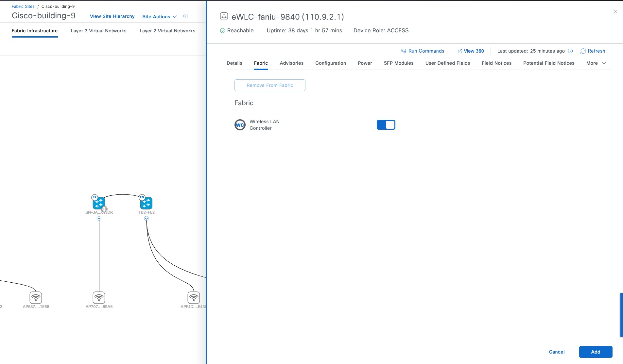Click the green Reachable status icon

click(x=223, y=31)
